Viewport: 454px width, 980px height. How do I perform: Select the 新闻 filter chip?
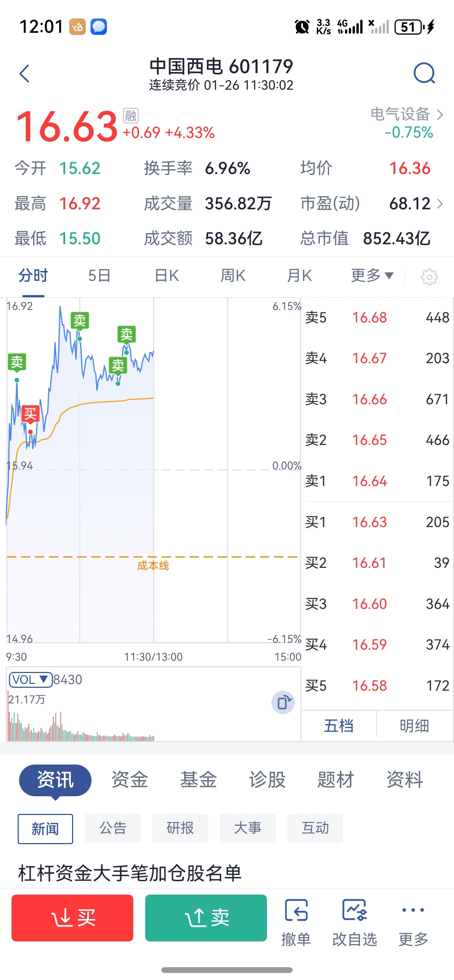click(x=45, y=829)
